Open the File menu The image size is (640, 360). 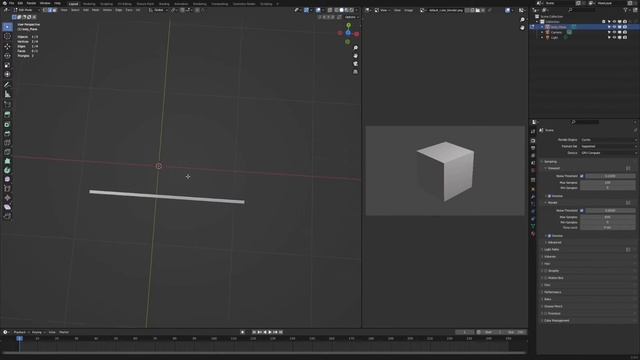pos(11,3)
